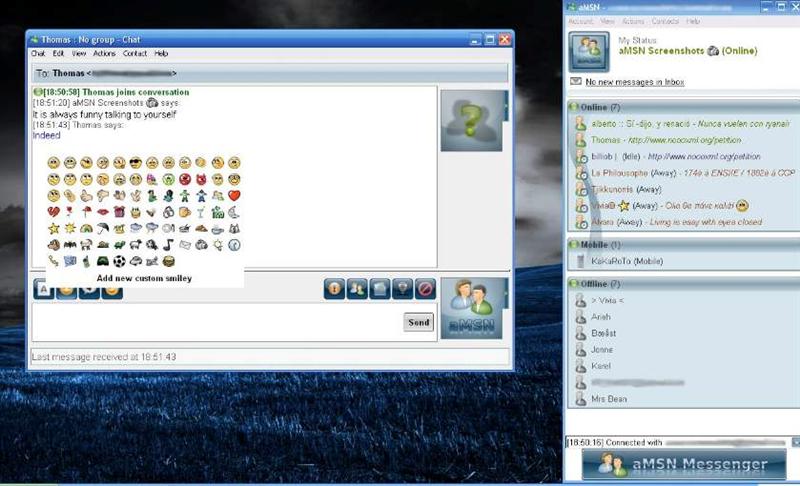The width and height of the screenshot is (800, 486).
Task: Click the aMSN Messenger banner
Action: [684, 464]
